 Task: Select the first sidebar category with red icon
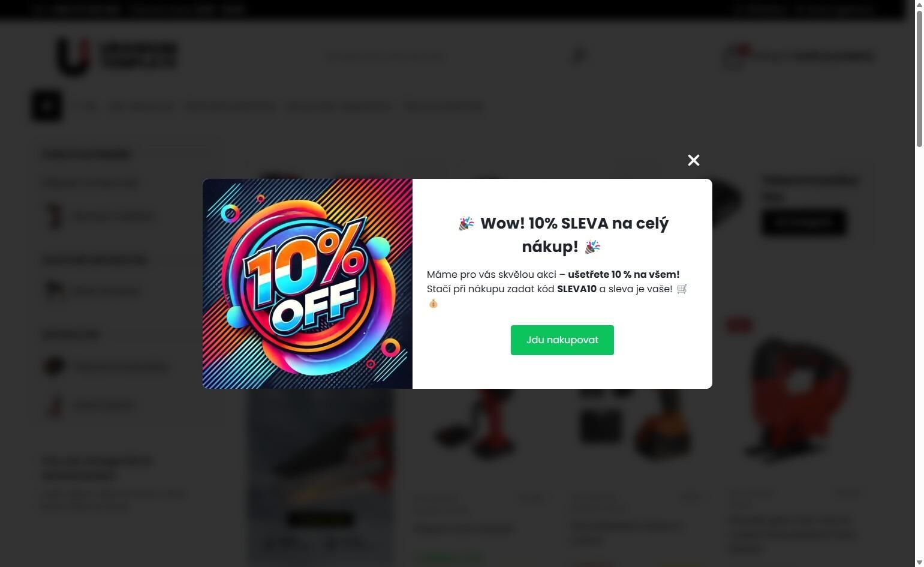tap(100, 216)
